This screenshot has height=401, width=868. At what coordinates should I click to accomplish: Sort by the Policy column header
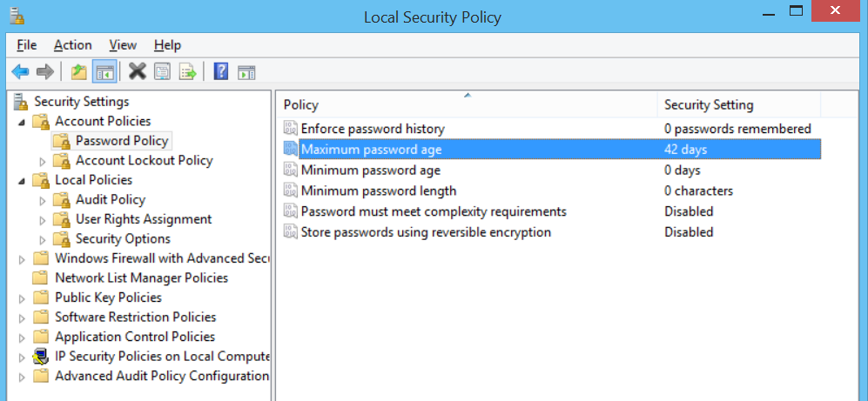coord(467,104)
